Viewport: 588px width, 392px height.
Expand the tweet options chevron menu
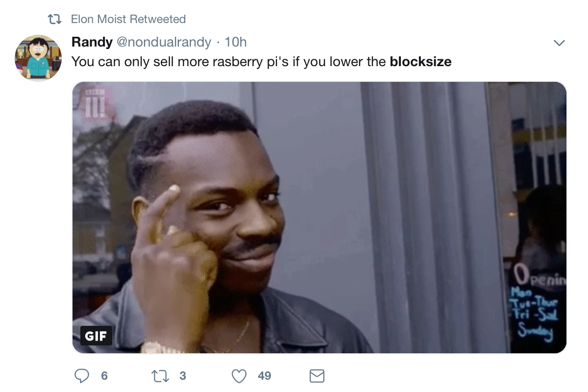point(559,43)
